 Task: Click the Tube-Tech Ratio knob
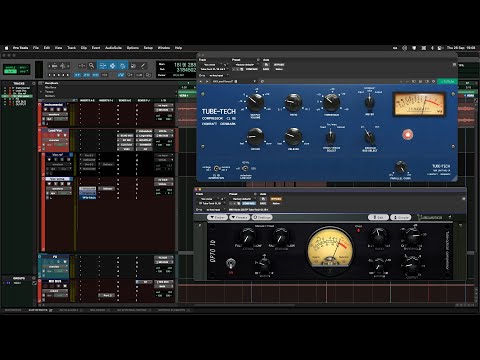[x=293, y=102]
